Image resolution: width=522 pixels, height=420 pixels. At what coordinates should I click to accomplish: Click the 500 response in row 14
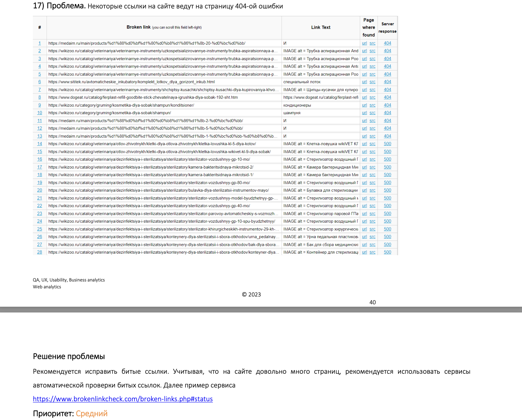click(x=388, y=144)
